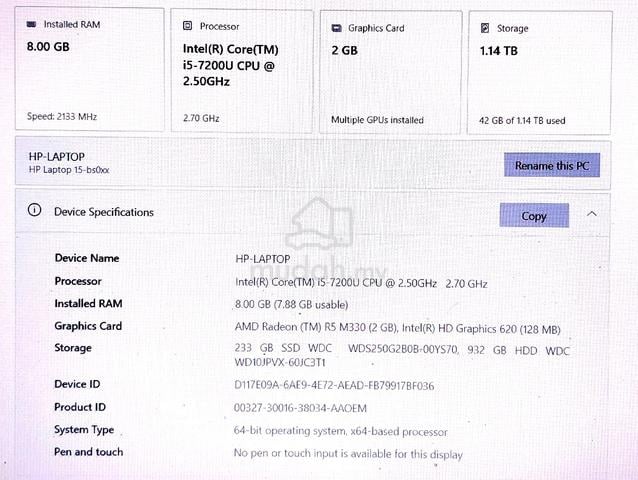Viewport: 638px width, 480px height.
Task: Click the 1.14 TB storage value
Action: 499,51
